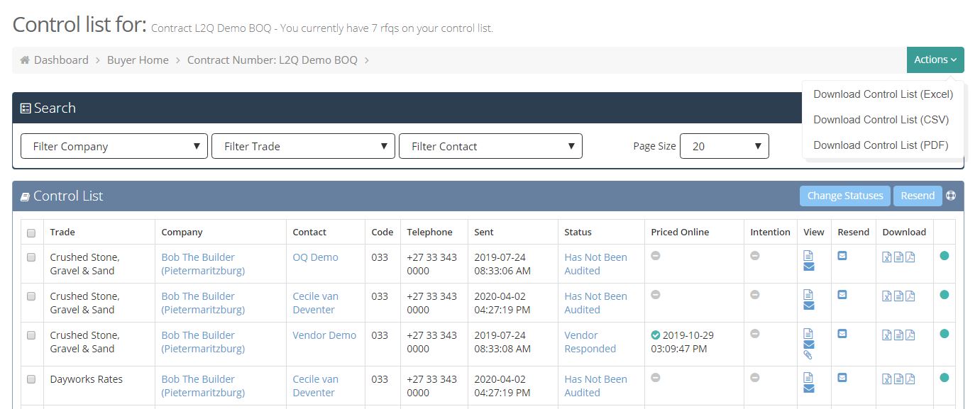
Task: Click the Change Statuses button
Action: click(x=845, y=196)
